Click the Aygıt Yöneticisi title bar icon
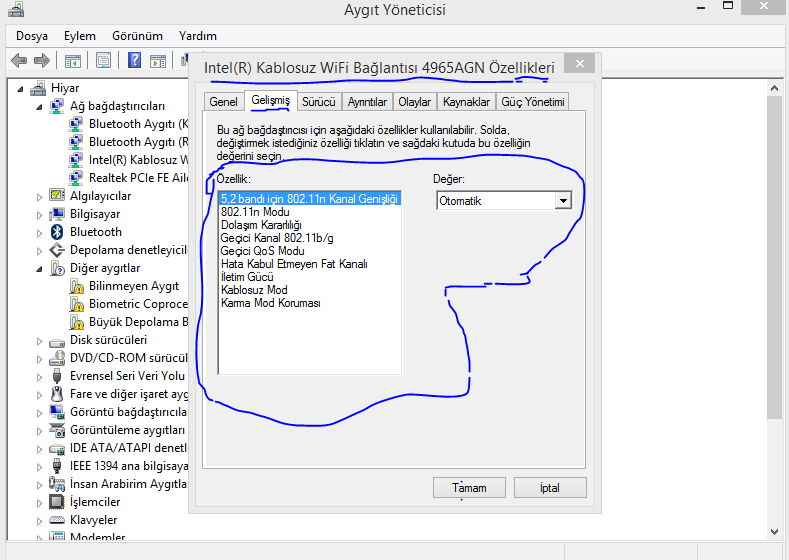The image size is (789, 560). [x=16, y=9]
